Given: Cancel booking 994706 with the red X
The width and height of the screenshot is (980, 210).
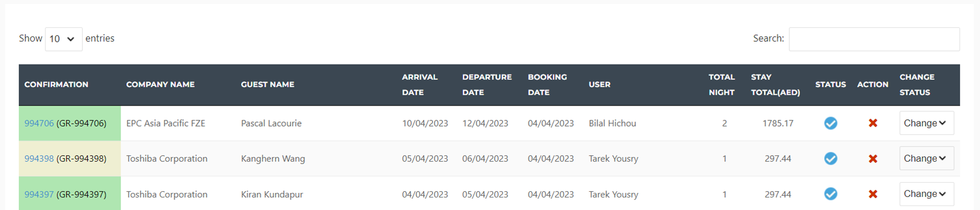Looking at the screenshot, I should [873, 123].
